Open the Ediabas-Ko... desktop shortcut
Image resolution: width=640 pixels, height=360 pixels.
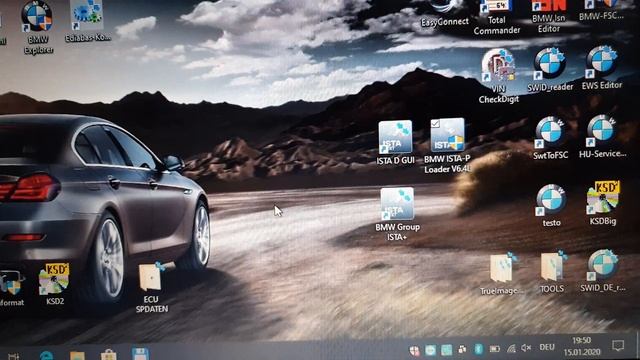(87, 20)
